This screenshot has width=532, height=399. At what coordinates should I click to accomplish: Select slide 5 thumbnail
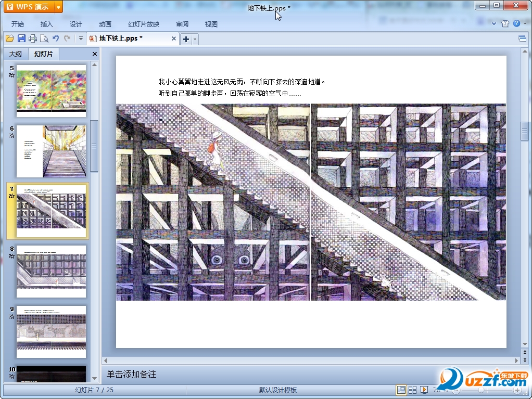coord(51,91)
